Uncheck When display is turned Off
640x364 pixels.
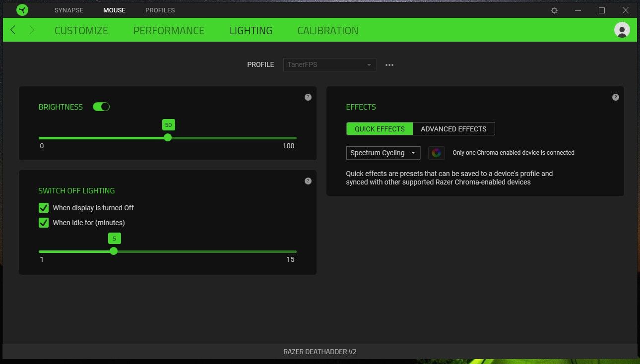click(44, 208)
